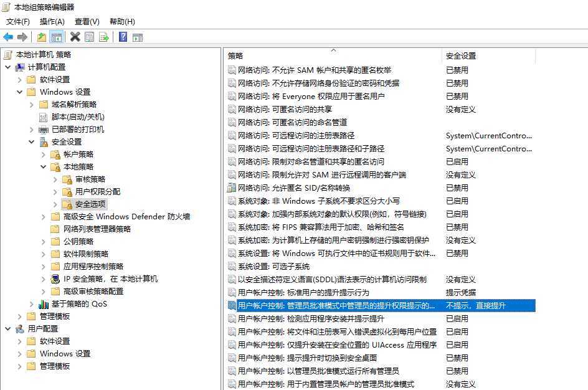The height and width of the screenshot is (390, 588).
Task: Click the 用户权限分配 folder icon
Action: click(67, 192)
